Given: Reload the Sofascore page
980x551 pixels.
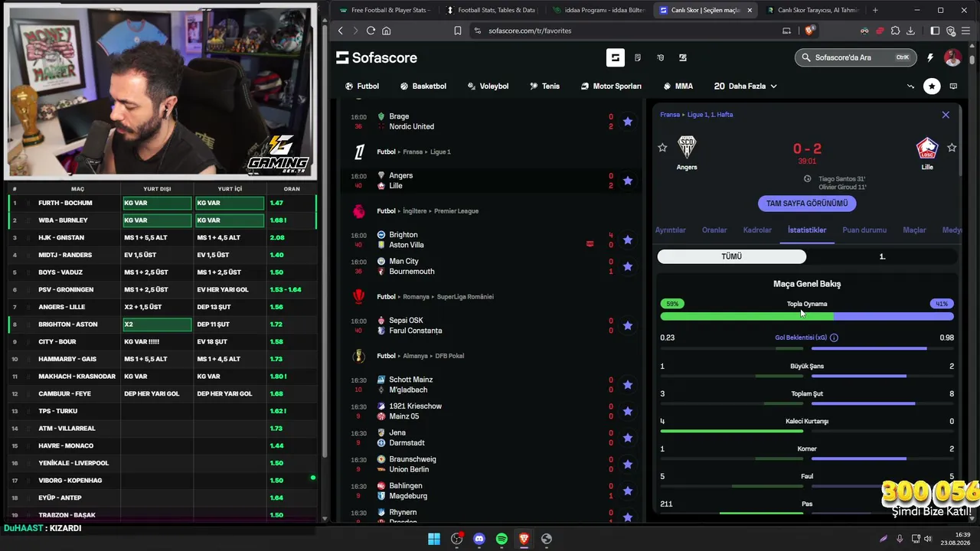Looking at the screenshot, I should point(371,31).
